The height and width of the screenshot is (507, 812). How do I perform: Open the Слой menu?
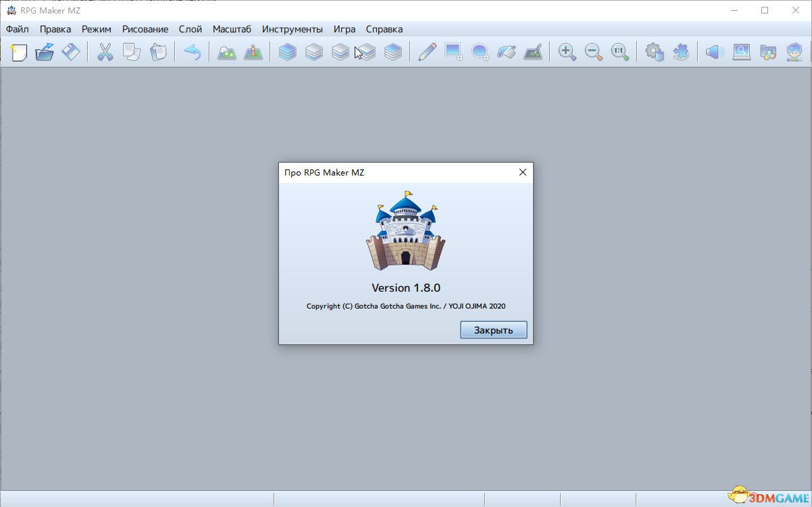pos(191,29)
